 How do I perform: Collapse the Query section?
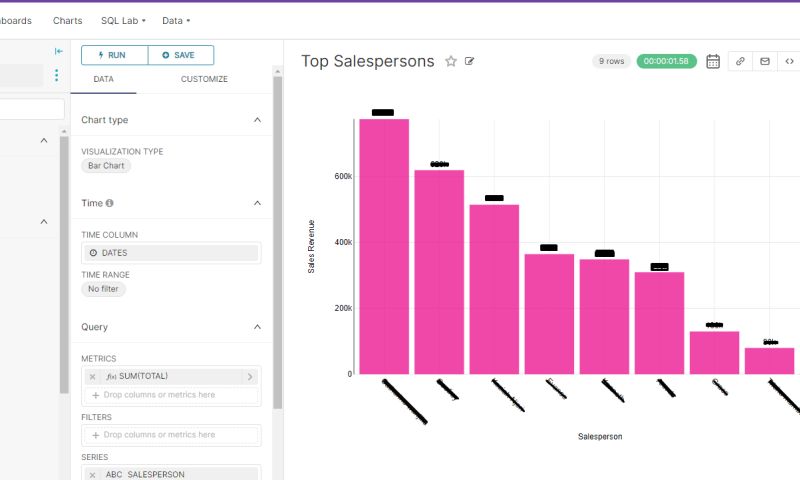(x=257, y=327)
